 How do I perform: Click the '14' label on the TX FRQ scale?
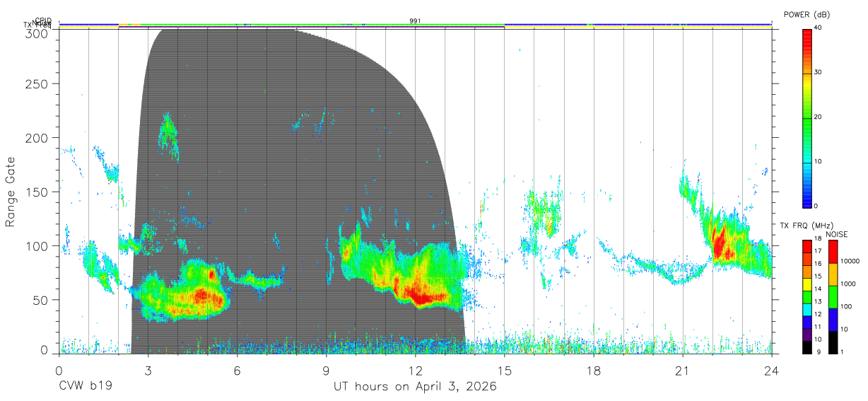[818, 290]
